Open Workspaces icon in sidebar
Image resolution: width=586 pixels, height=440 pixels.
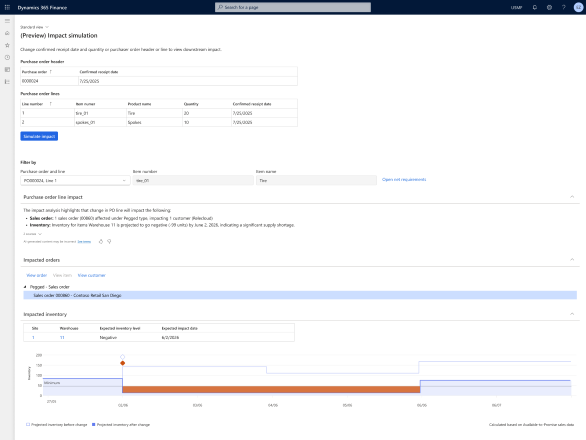coord(7,70)
